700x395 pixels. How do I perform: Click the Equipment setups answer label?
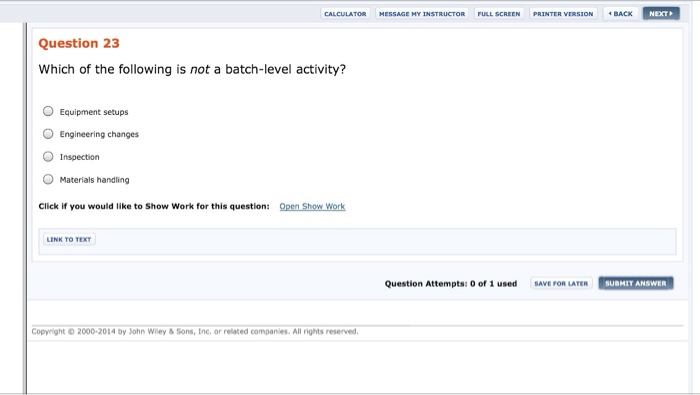(x=94, y=112)
